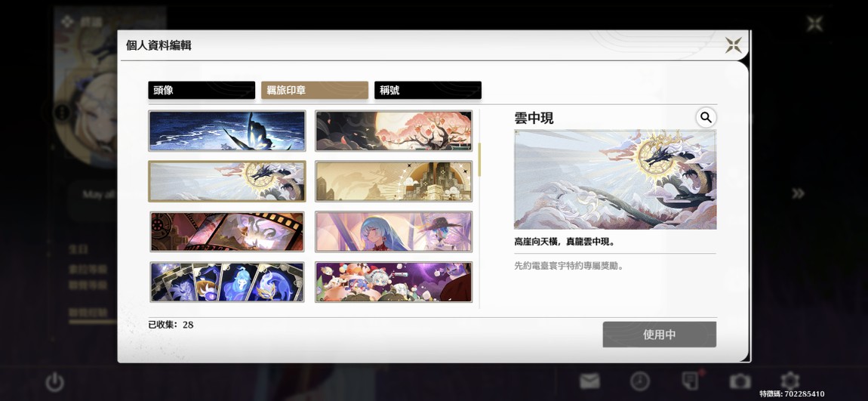Click the power icon in bottom bar
This screenshot has width=868, height=401.
point(55,381)
